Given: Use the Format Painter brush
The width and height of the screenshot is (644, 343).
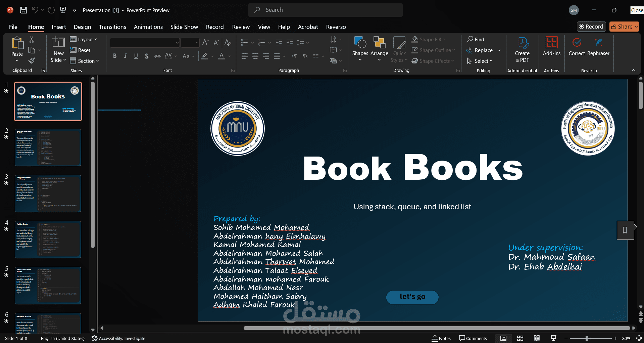Looking at the screenshot, I should tap(32, 61).
